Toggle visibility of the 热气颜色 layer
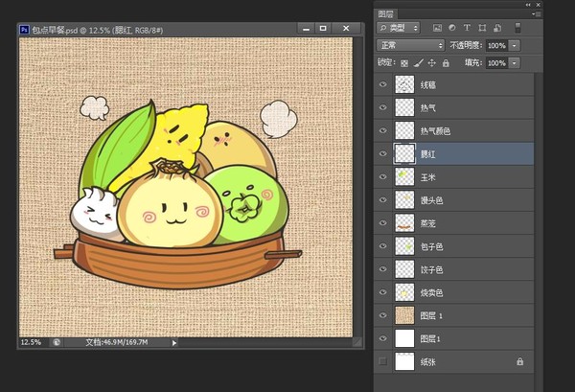The width and height of the screenshot is (575, 392). 382,130
